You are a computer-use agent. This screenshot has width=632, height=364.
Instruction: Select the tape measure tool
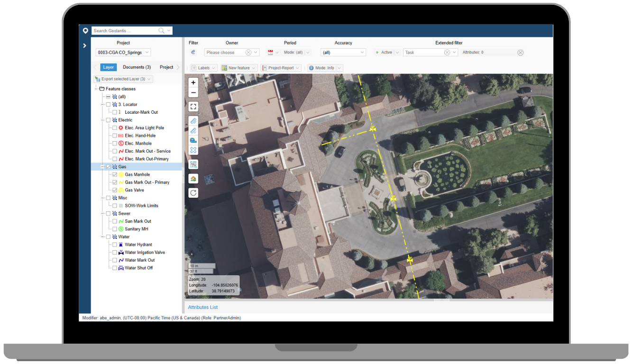(193, 140)
